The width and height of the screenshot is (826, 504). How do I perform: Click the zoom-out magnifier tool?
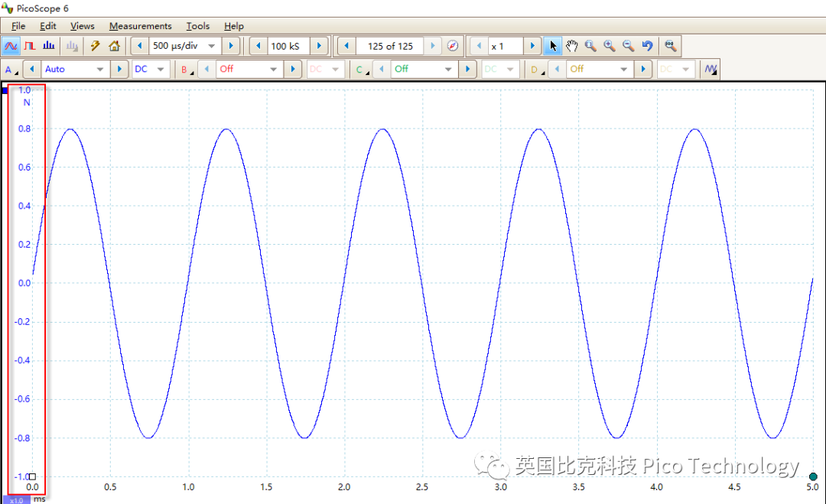(x=629, y=46)
